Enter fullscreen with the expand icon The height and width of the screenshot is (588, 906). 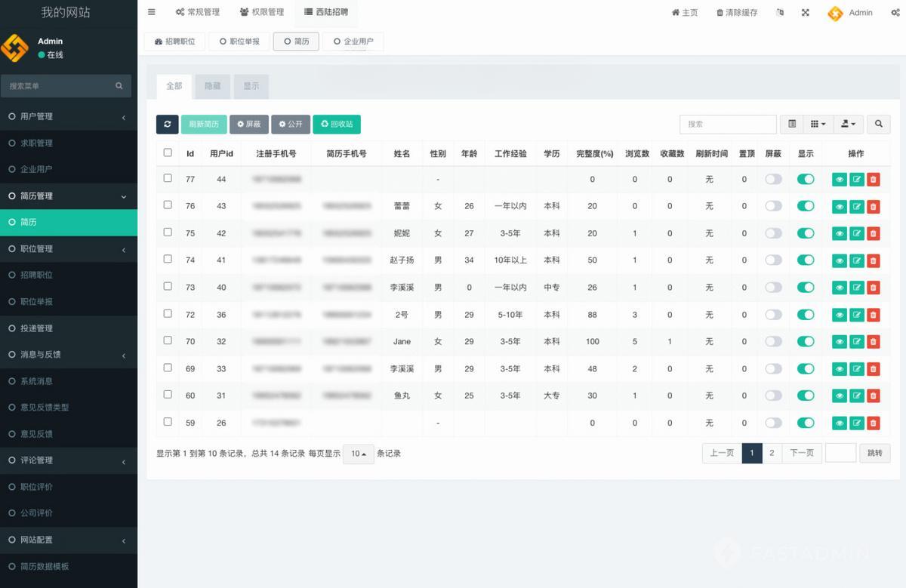(806, 13)
